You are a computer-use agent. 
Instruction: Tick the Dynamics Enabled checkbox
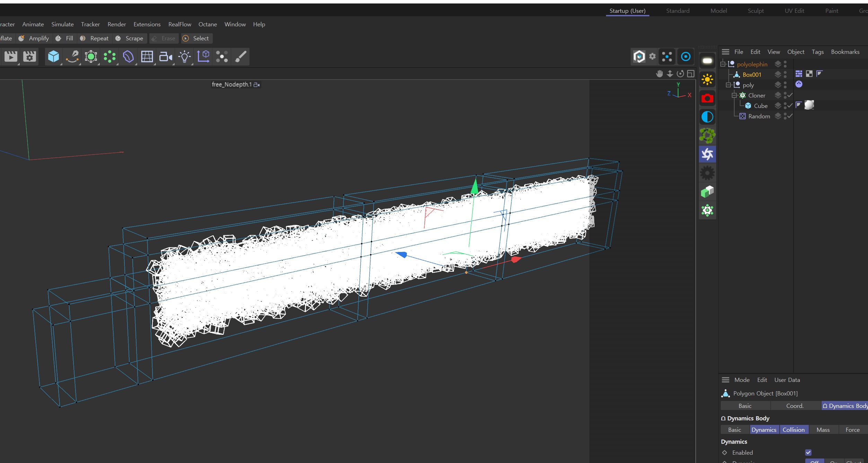pyautogui.click(x=808, y=452)
